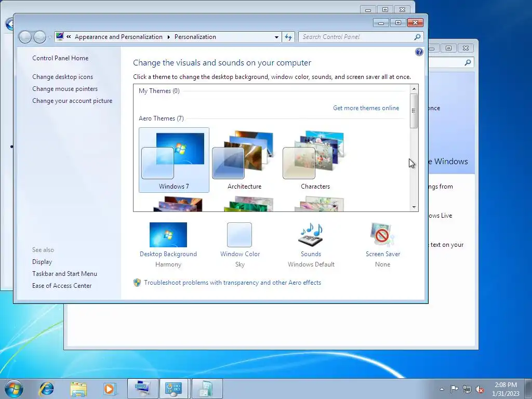Viewport: 532px width, 399px height.
Task: Open Change your account picture
Action: pyautogui.click(x=72, y=101)
